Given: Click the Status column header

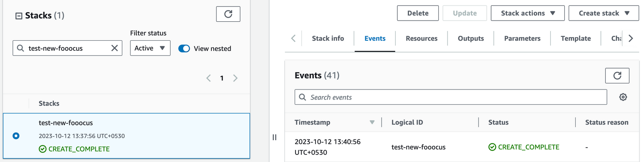Looking at the screenshot, I should [498, 122].
